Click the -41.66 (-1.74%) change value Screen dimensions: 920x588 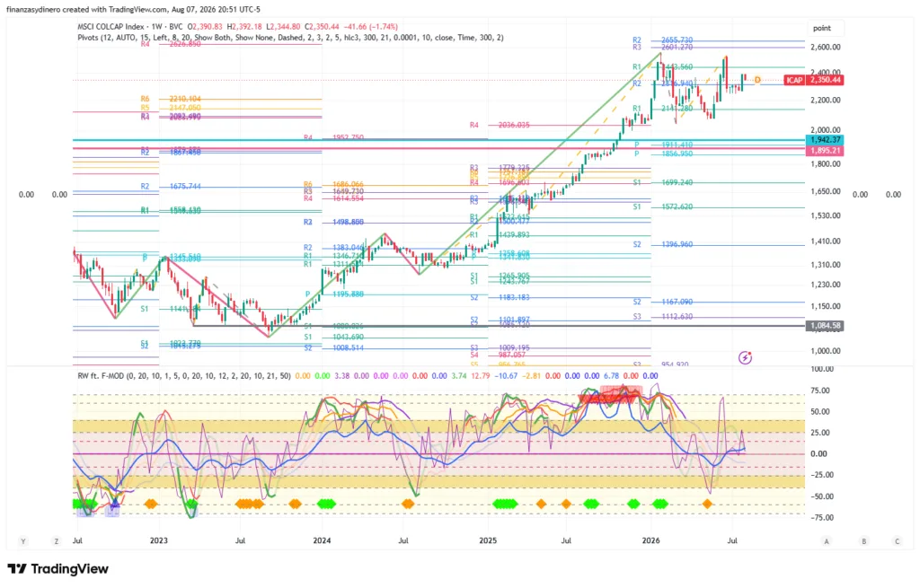click(x=371, y=27)
